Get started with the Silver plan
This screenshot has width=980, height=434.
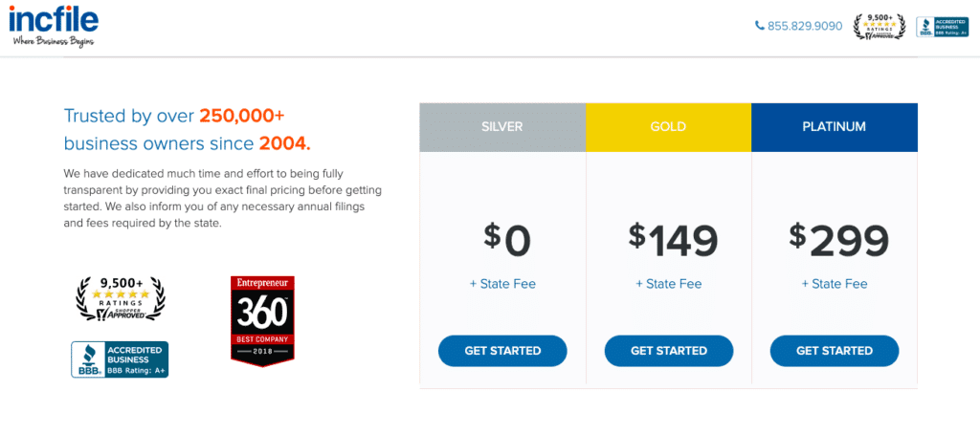pos(502,351)
